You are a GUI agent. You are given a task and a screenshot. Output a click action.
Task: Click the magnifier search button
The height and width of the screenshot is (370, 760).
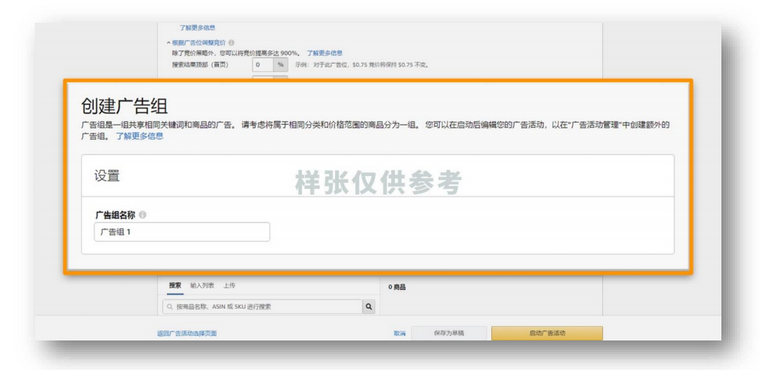[369, 306]
